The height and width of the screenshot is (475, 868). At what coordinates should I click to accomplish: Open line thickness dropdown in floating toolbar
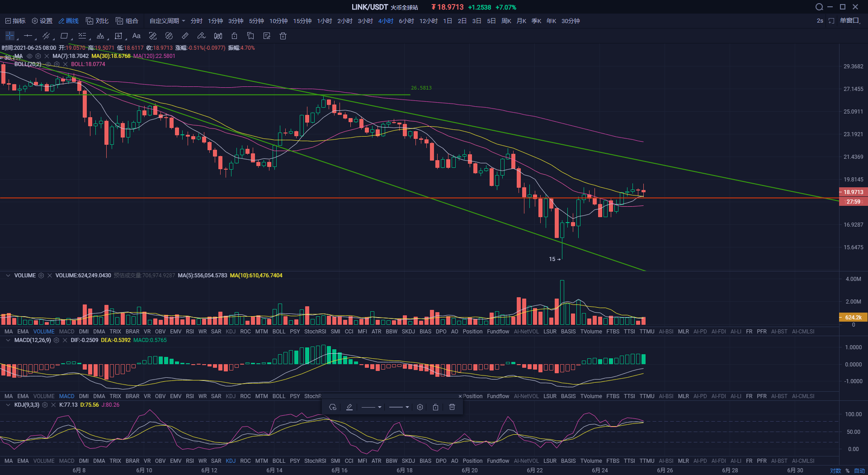(399, 407)
